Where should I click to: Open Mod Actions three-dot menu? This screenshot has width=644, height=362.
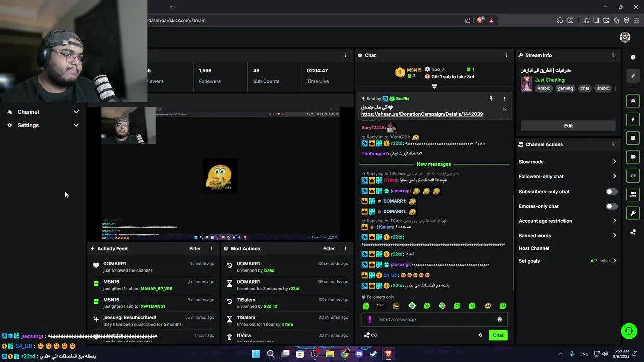pos(345,249)
